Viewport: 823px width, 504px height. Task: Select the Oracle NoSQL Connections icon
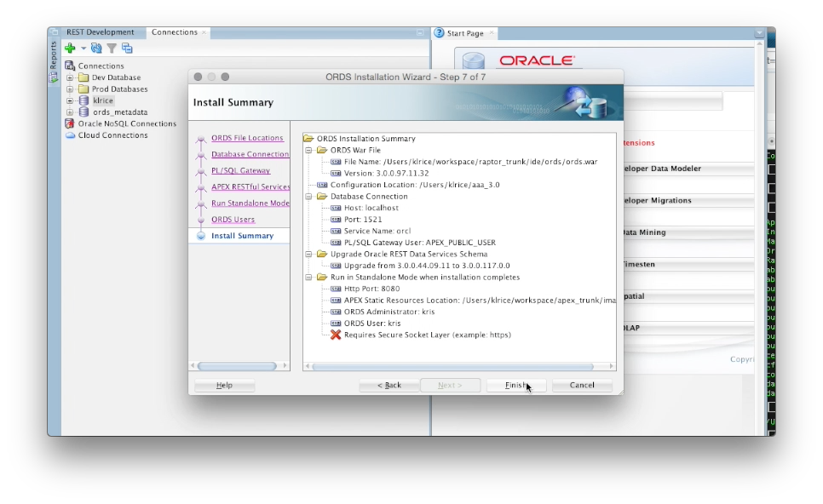69,123
